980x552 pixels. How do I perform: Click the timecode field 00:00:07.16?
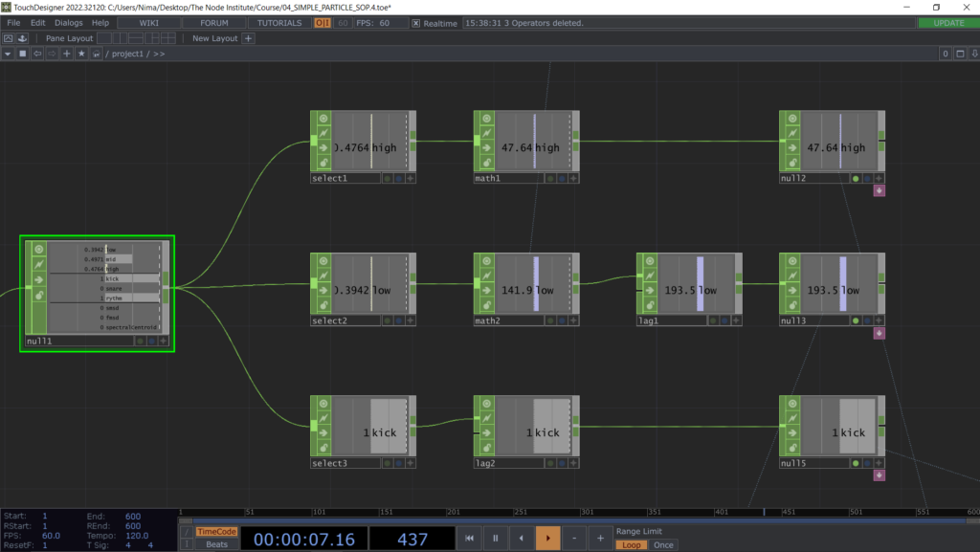[303, 539]
